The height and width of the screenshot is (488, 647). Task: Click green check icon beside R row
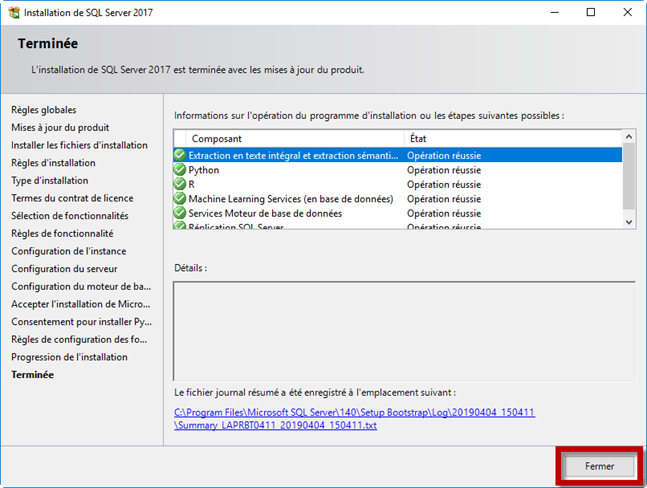coord(180,184)
